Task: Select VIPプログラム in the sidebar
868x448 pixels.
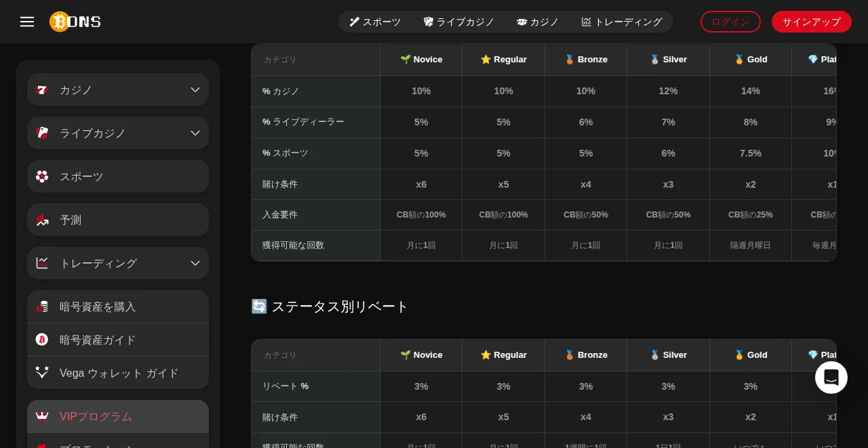Action: click(x=118, y=416)
